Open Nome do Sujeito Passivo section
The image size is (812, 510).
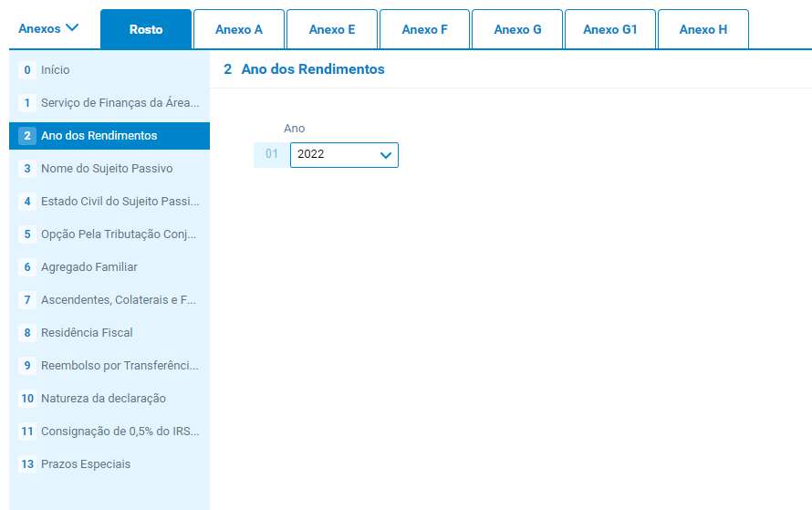click(x=109, y=168)
